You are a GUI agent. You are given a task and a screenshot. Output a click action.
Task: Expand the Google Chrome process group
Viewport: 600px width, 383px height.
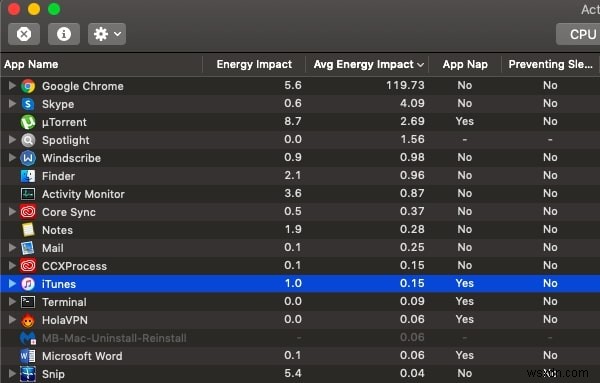(x=12, y=85)
